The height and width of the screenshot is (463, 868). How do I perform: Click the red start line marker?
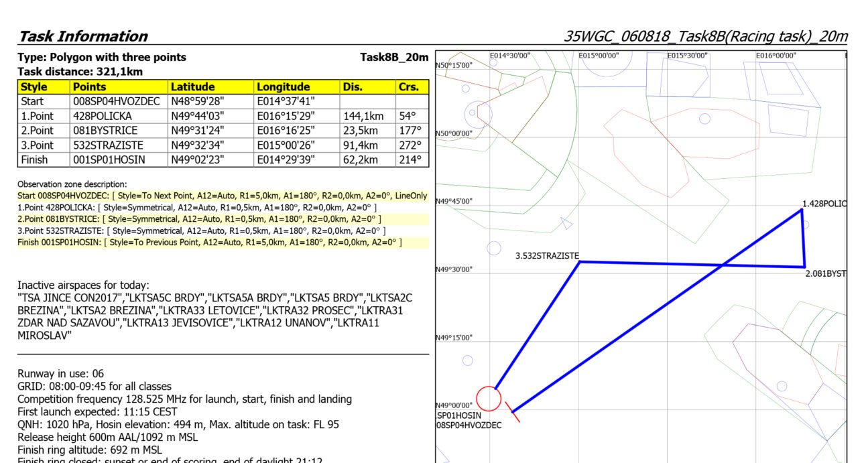tap(513, 412)
